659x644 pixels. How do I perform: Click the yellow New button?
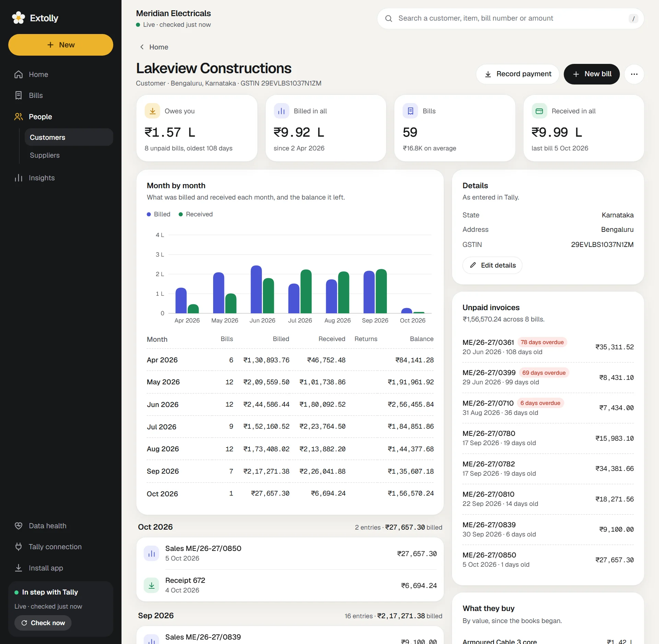[61, 45]
